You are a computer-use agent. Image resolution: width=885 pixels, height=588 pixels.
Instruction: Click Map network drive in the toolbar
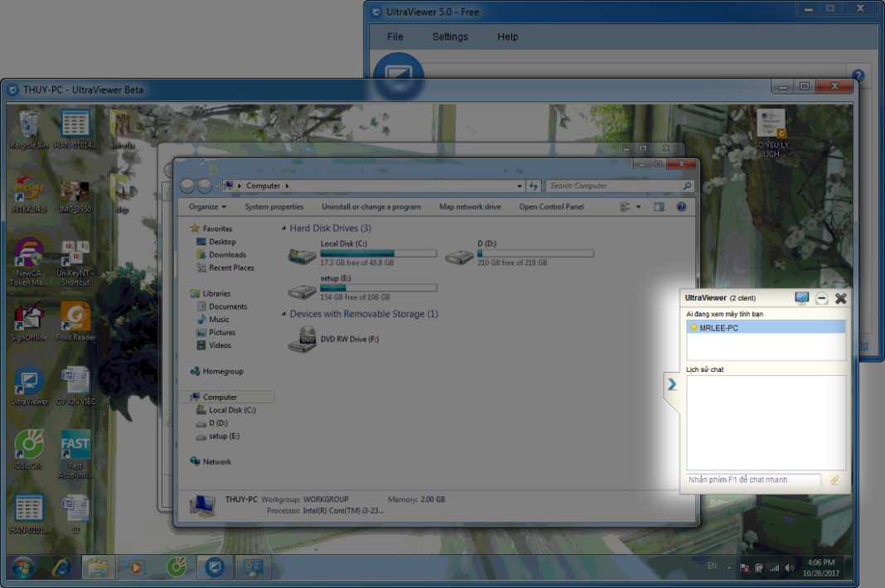point(470,206)
